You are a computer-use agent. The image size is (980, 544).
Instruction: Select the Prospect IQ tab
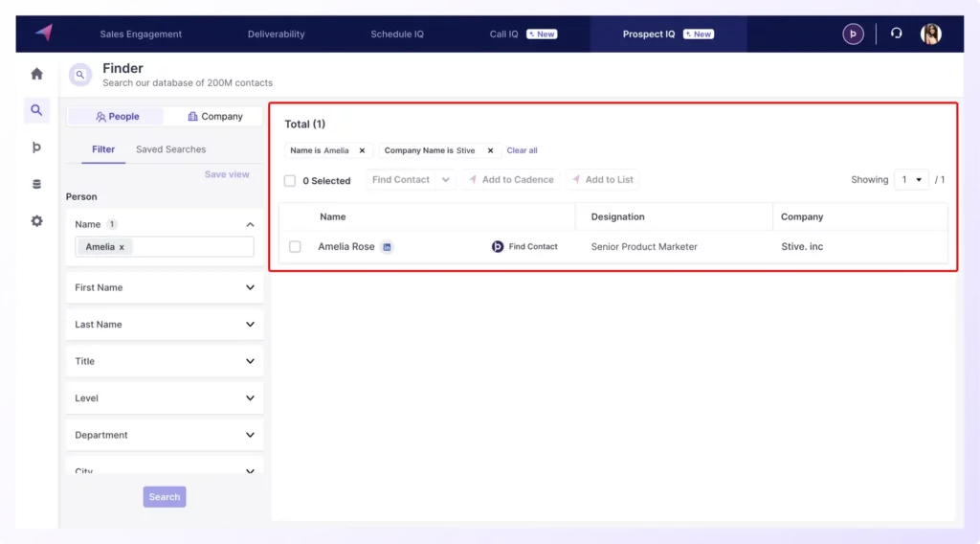[x=667, y=34]
